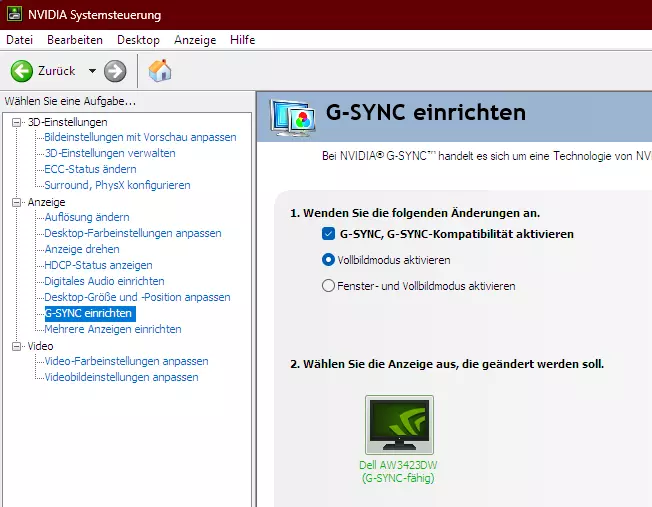Screen dimensions: 652x507
Task: Click the Dell AW3423DW (G-SYNC-fähig) label
Action: click(398, 472)
